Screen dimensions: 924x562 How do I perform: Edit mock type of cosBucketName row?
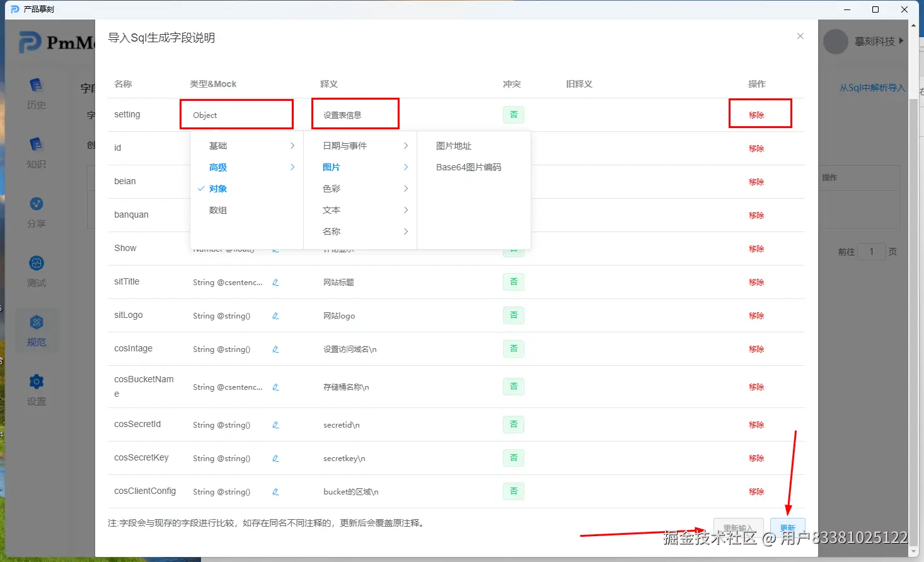pyautogui.click(x=275, y=387)
